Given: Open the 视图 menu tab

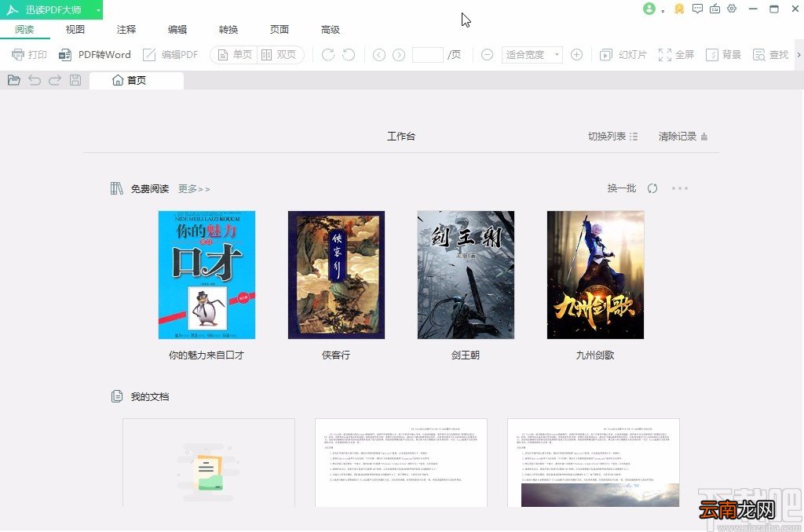Looking at the screenshot, I should tap(75, 30).
